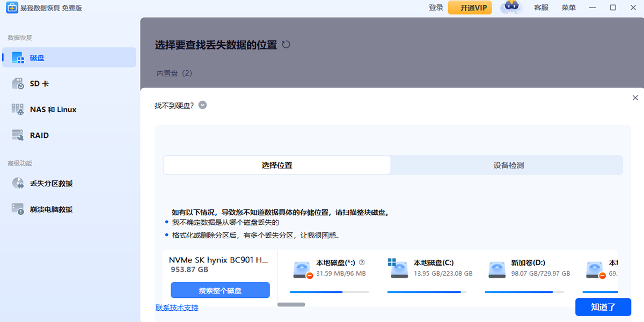
Task: Click the customer service robot mascot icon
Action: click(x=511, y=7)
